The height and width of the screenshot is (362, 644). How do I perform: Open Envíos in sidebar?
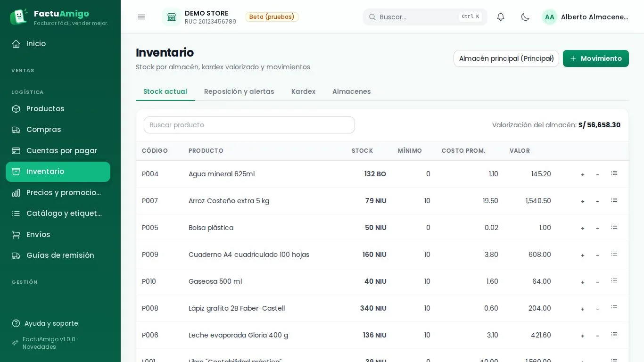pos(58,235)
